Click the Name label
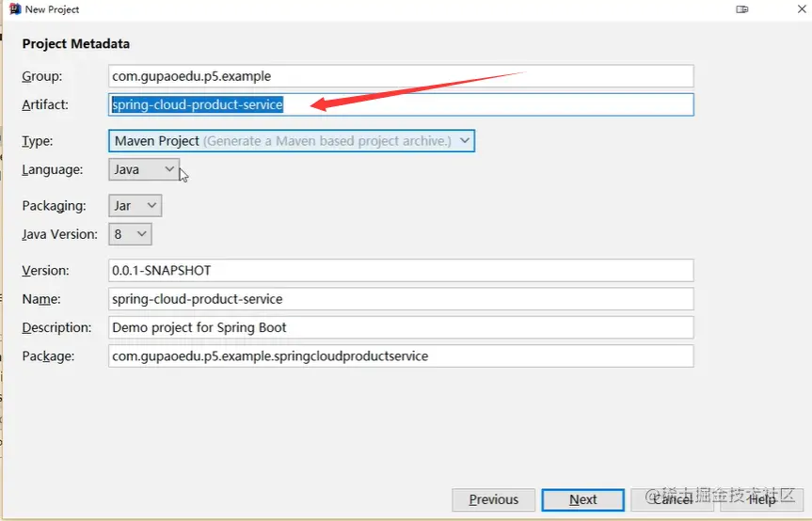Image resolution: width=812 pixels, height=521 pixels. 40,298
